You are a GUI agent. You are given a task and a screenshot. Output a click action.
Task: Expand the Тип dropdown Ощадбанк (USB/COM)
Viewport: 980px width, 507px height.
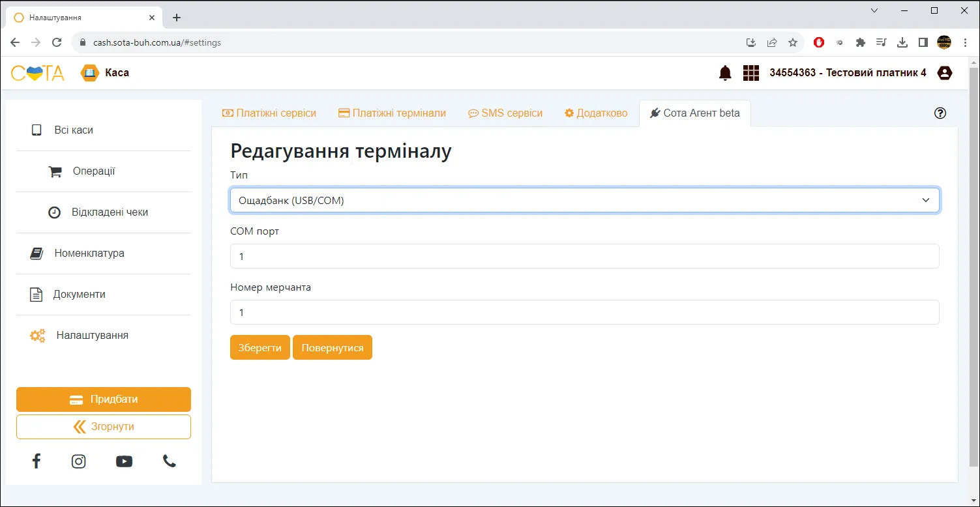tap(585, 200)
